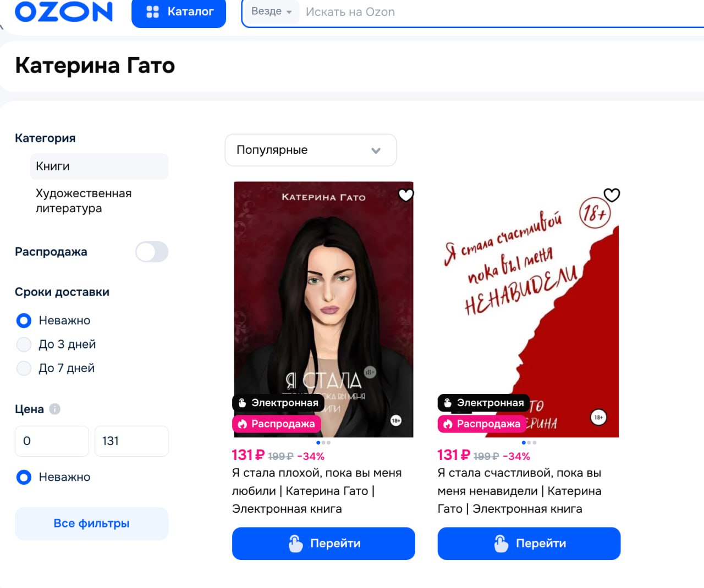Screen dimensions: 704x588
Task: Click Перейти under the first book
Action: coord(323,543)
